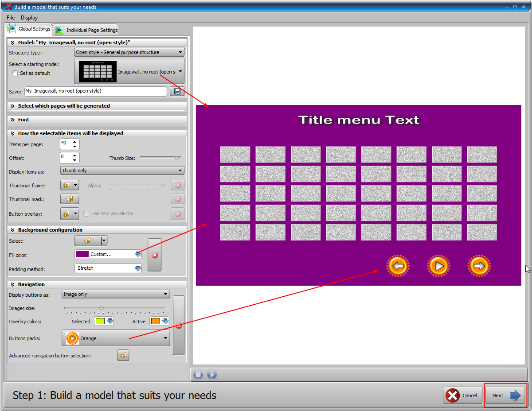Click the Next button
The width and height of the screenshot is (532, 411).
tap(505, 395)
